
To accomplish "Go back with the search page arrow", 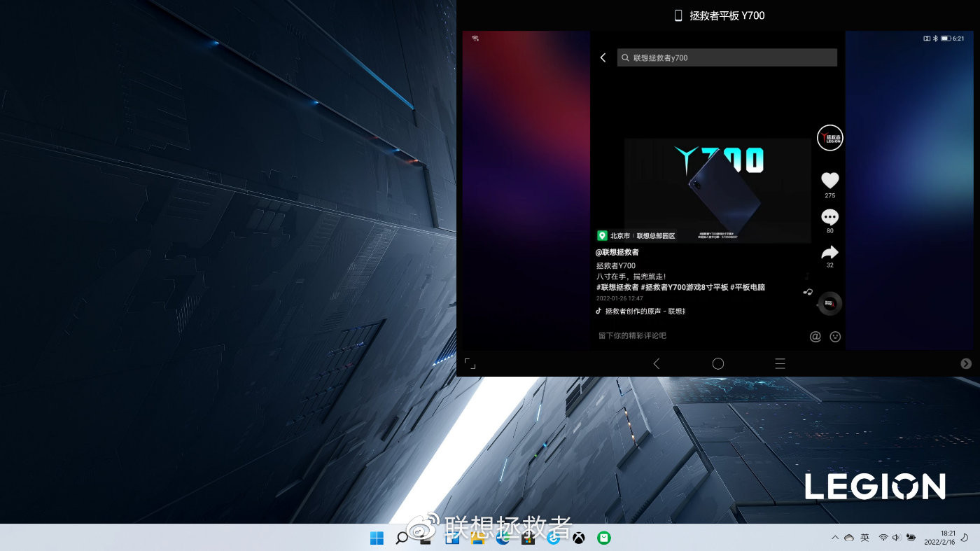I will coord(603,57).
